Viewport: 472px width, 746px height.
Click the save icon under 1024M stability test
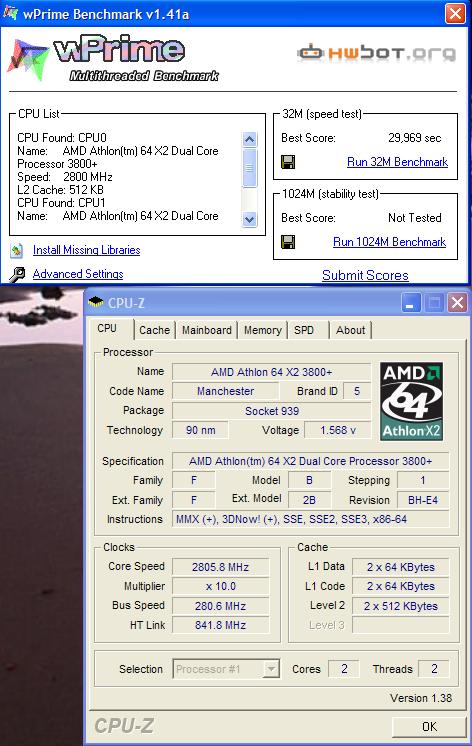click(x=288, y=242)
